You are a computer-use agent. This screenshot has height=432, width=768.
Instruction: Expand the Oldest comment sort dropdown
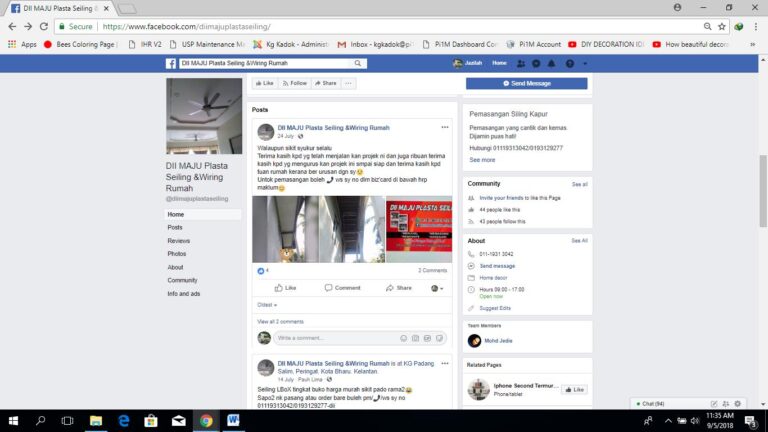click(267, 305)
